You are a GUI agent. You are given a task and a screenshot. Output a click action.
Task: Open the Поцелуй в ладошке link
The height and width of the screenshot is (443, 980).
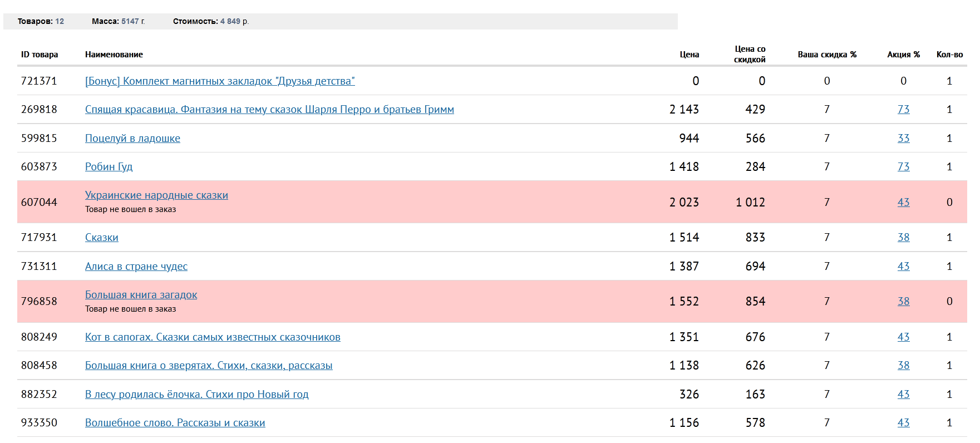click(x=132, y=139)
